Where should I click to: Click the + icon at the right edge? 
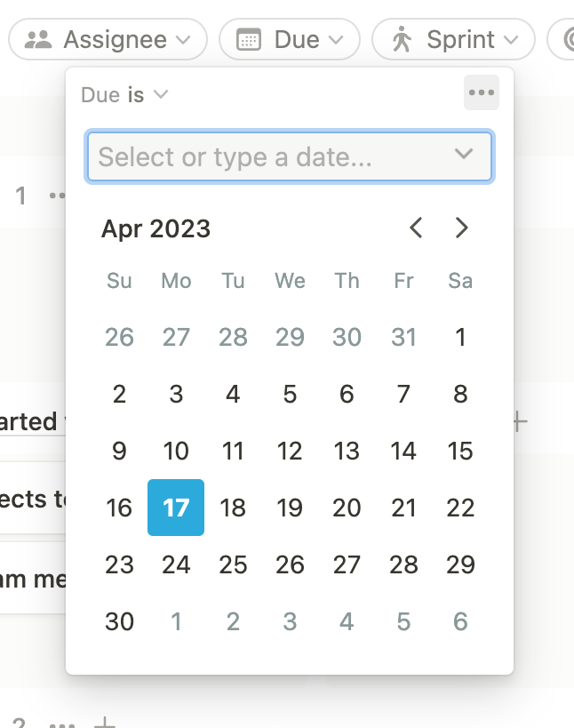[x=516, y=422]
